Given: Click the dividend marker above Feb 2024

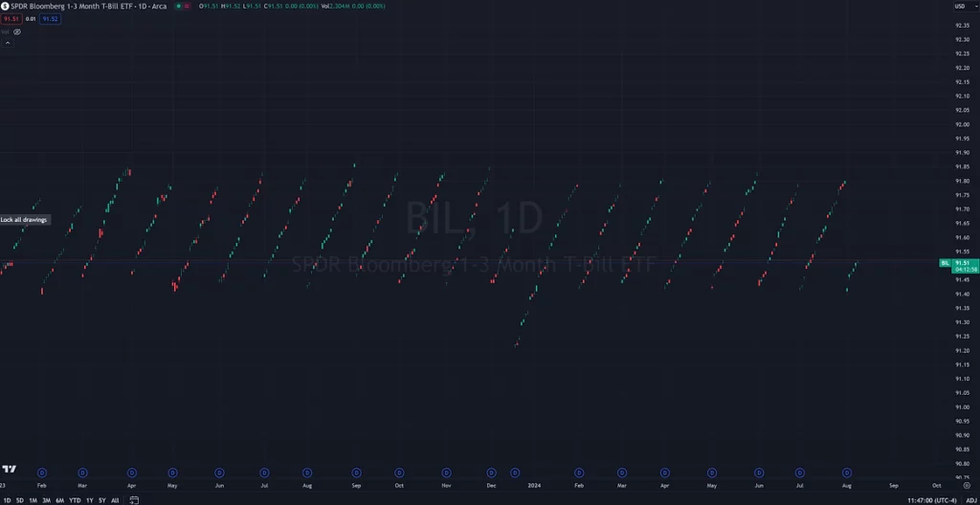Looking at the screenshot, I should click(x=579, y=472).
